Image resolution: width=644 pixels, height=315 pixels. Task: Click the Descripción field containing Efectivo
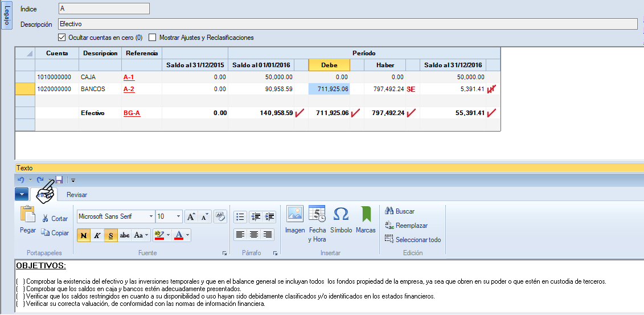[x=347, y=24]
